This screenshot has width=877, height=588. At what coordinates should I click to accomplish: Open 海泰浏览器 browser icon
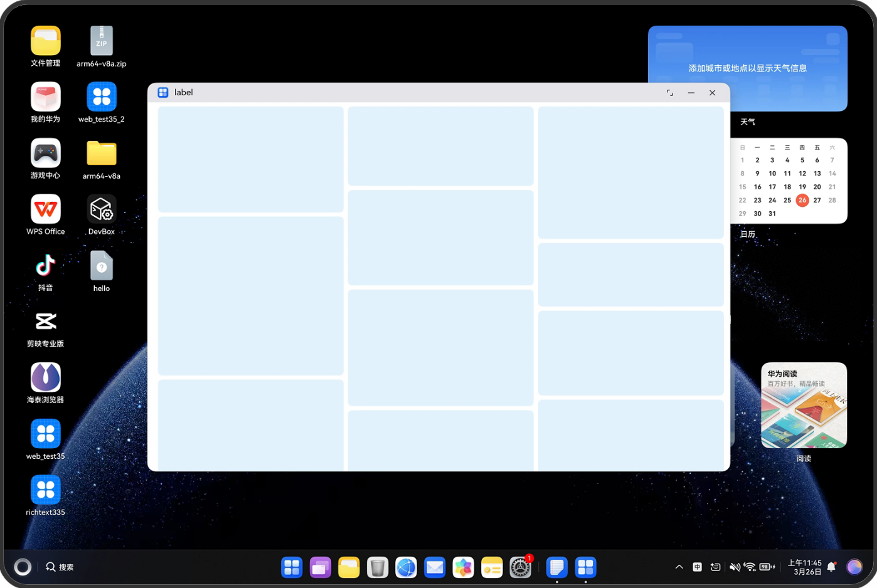(x=45, y=377)
